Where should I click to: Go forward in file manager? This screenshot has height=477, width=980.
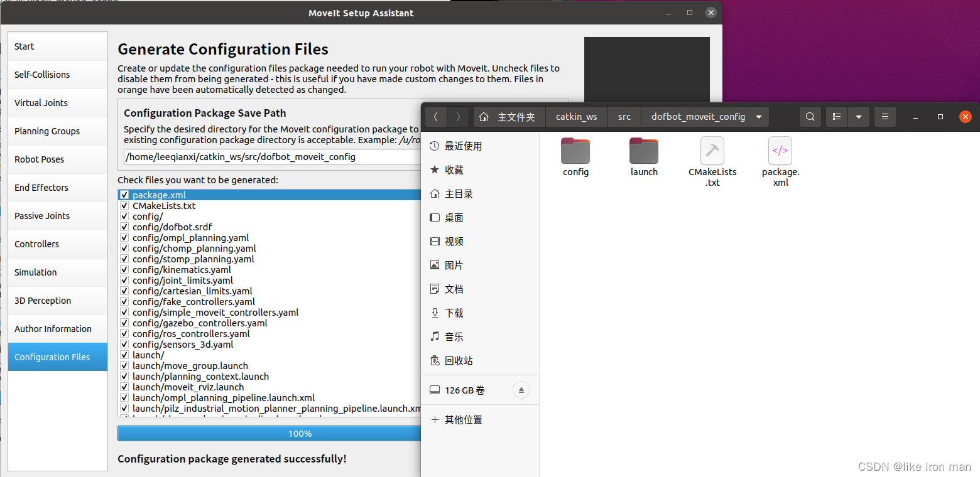[458, 117]
